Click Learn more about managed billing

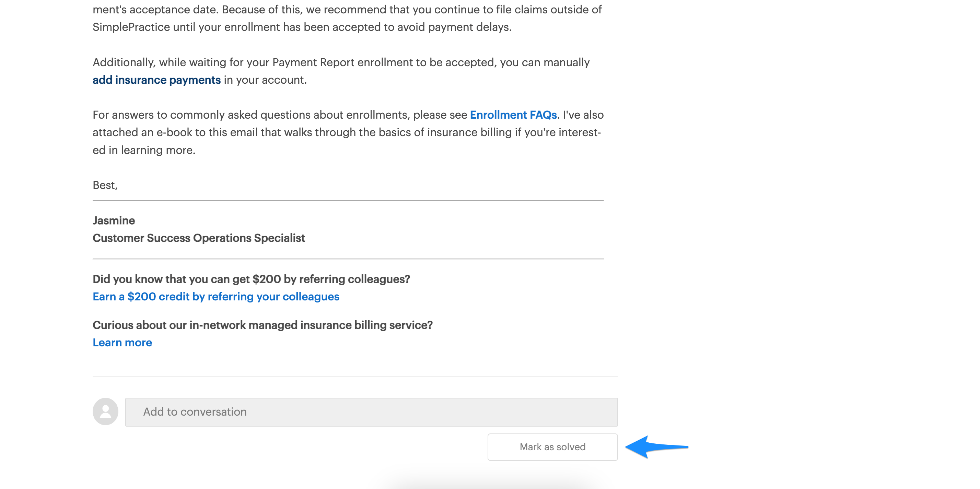click(x=122, y=343)
